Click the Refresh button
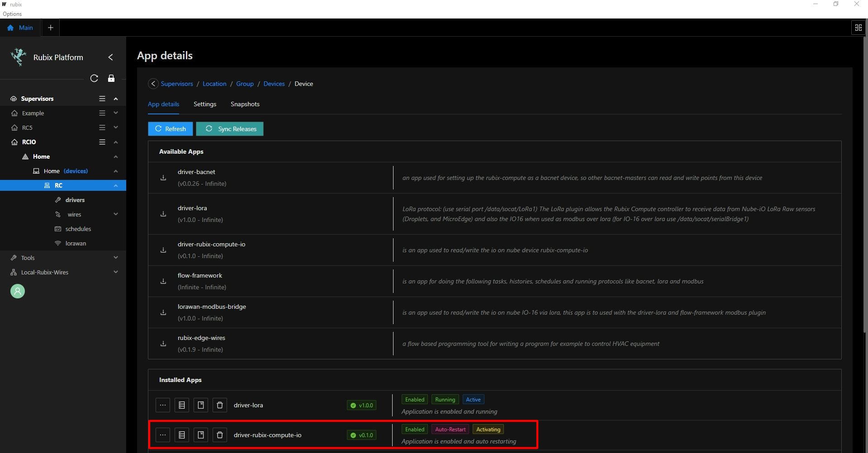The width and height of the screenshot is (868, 453). 171,129
